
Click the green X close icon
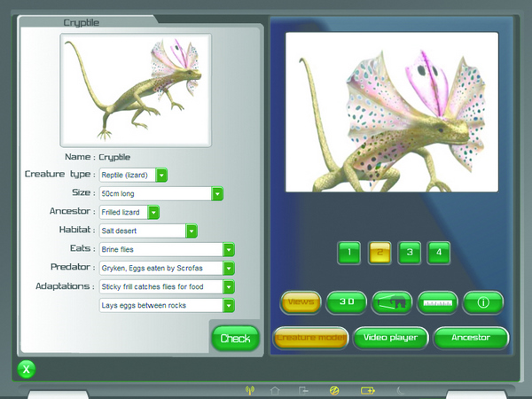coord(26,369)
